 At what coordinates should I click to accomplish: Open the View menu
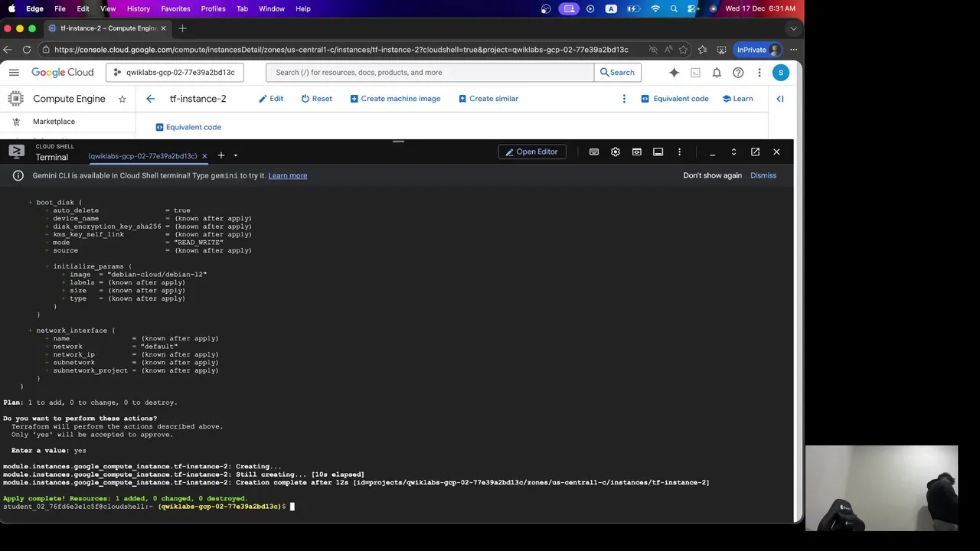[108, 8]
